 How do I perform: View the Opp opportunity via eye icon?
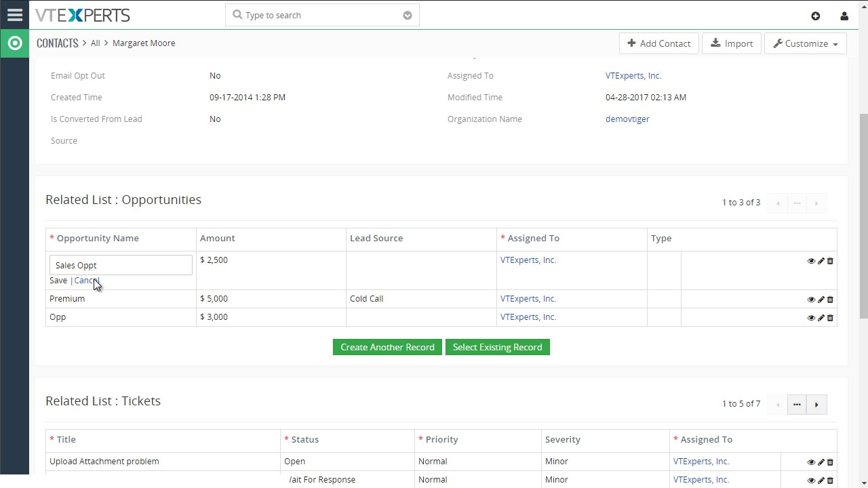pos(811,318)
